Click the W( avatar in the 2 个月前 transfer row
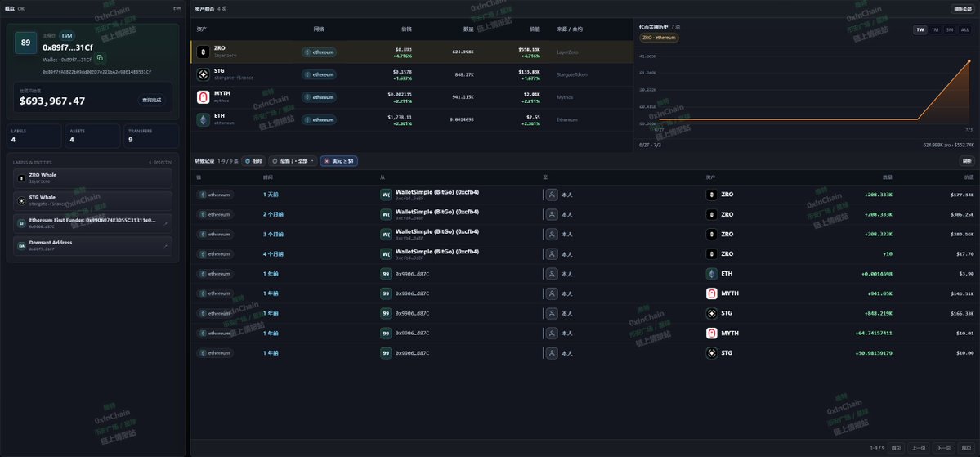 [x=386, y=214]
